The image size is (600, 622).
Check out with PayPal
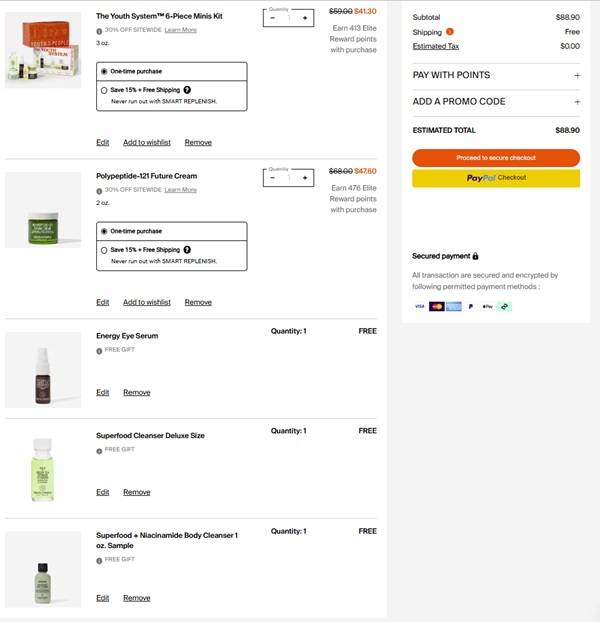495,178
